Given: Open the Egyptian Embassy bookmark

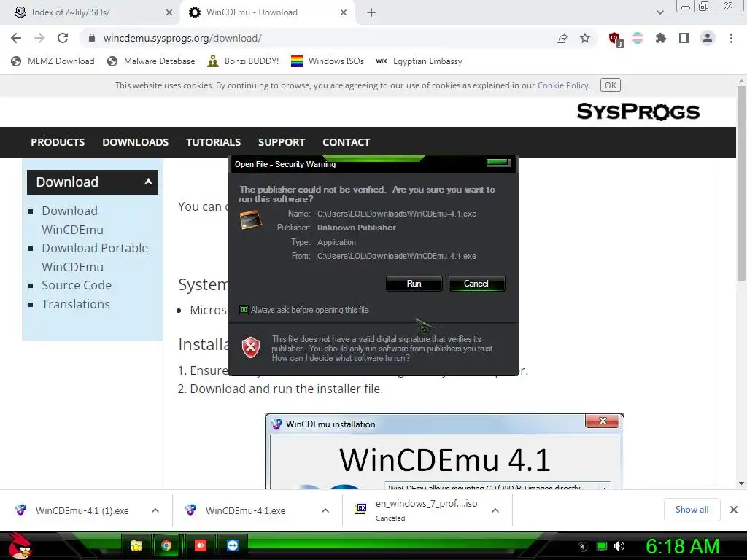Looking at the screenshot, I should coord(419,61).
